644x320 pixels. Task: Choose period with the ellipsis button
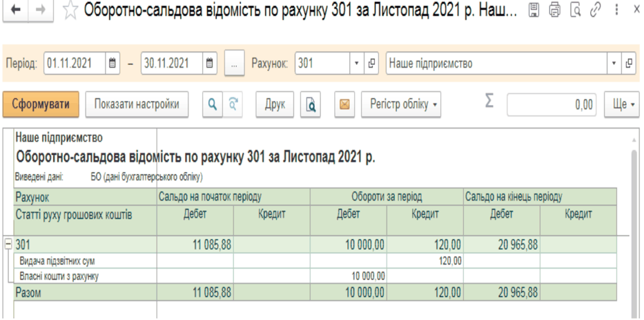tap(235, 64)
